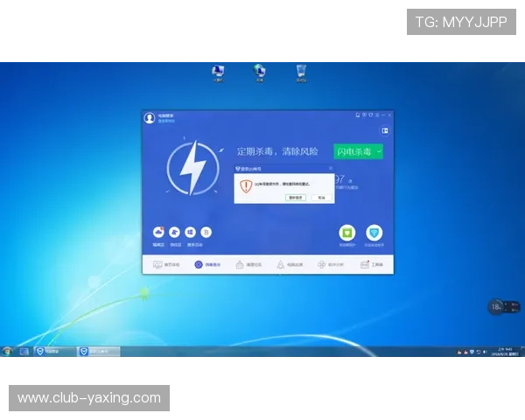Click the retry login button in the dialog
Image resolution: width=525 pixels, height=420 pixels.
tap(296, 198)
